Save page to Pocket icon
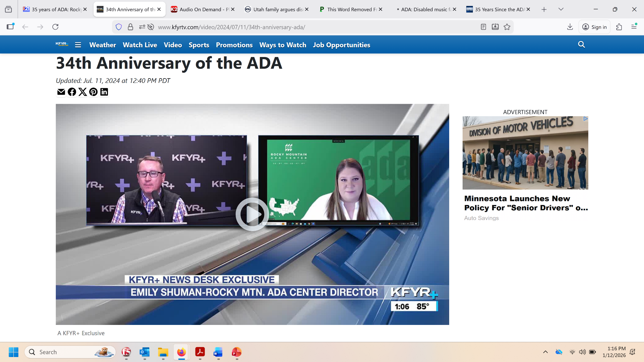 495,27
